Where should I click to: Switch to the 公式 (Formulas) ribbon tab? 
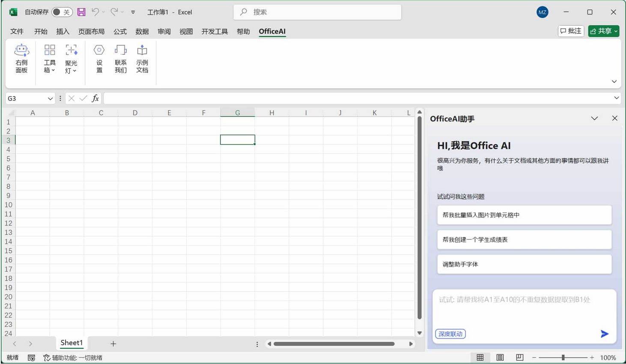pos(120,31)
